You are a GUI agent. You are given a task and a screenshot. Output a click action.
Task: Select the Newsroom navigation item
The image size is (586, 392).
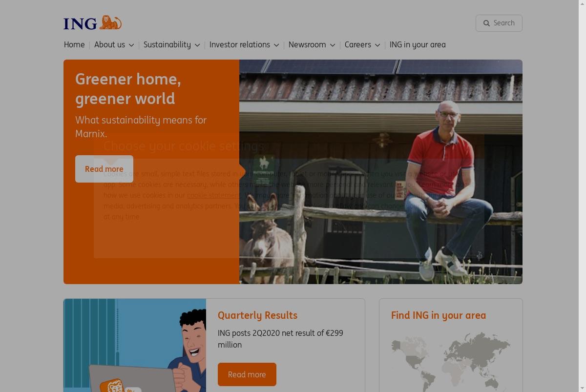pyautogui.click(x=307, y=44)
